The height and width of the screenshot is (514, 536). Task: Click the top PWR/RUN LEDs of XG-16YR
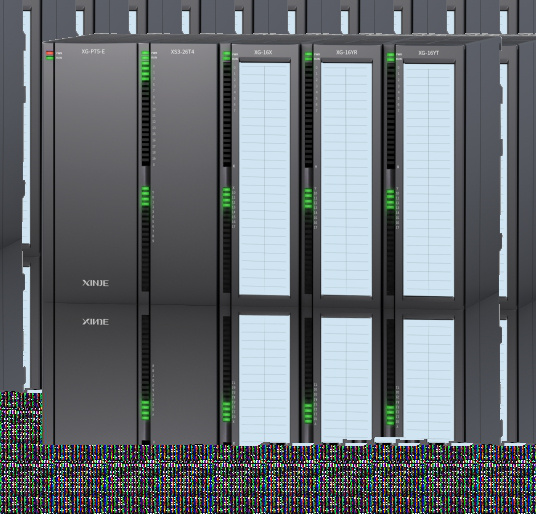point(308,57)
